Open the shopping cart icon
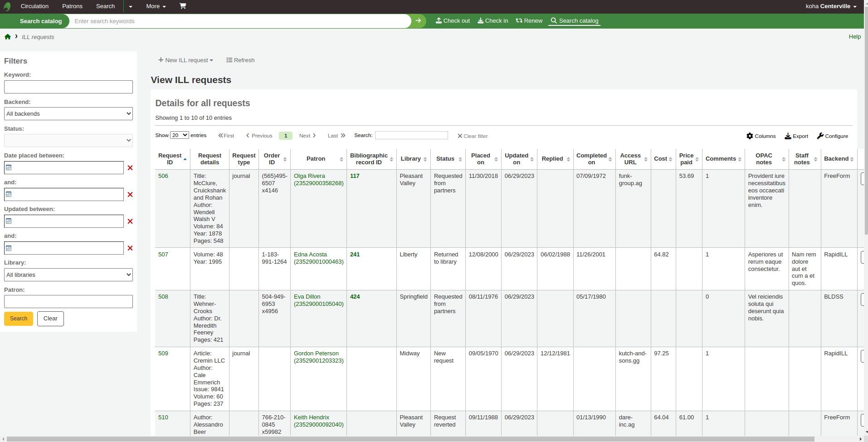Image resolution: width=868 pixels, height=442 pixels. click(x=183, y=6)
